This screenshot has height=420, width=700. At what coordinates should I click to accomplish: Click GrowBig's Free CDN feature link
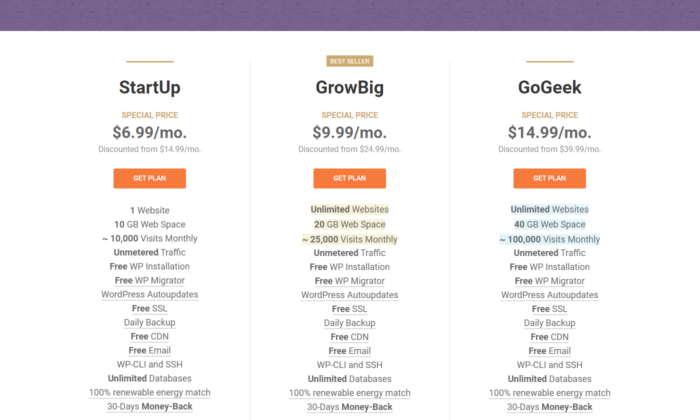tap(350, 337)
